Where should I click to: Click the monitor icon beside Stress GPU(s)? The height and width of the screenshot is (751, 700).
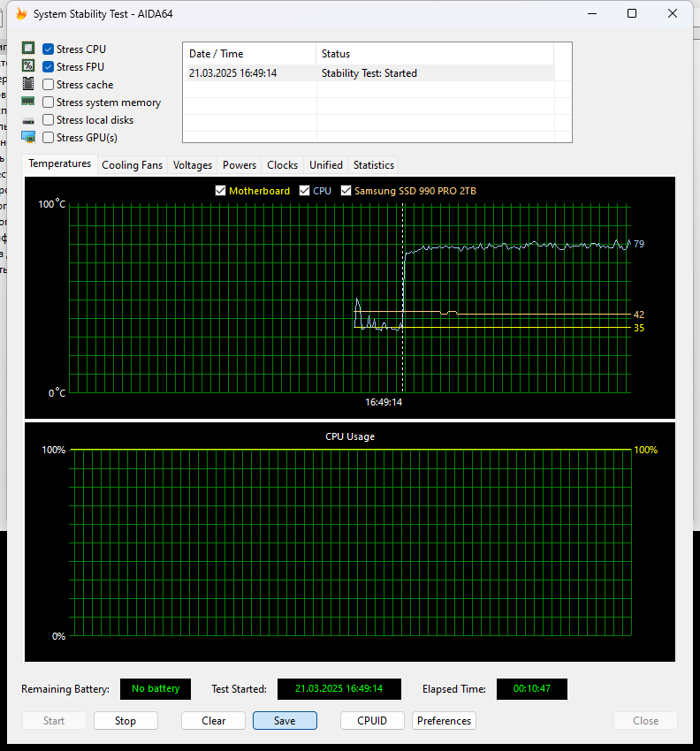coord(28,138)
